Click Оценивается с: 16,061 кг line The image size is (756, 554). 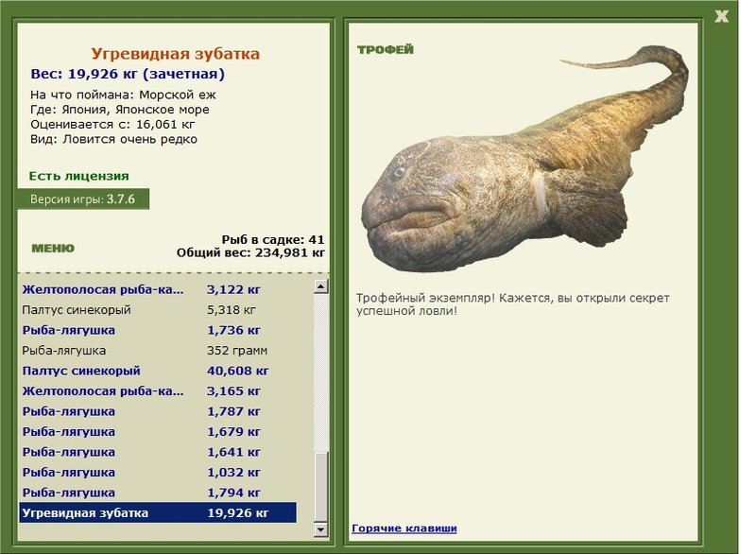[x=112, y=125]
